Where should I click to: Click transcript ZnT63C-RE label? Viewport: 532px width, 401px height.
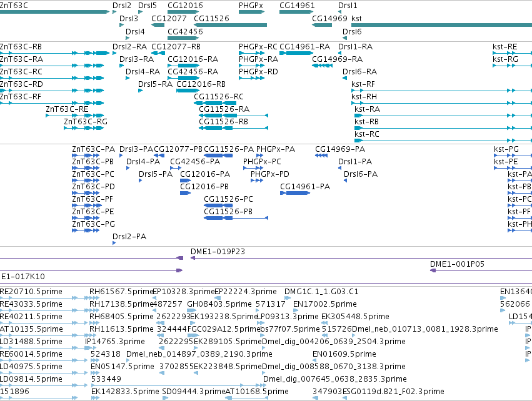67,109
